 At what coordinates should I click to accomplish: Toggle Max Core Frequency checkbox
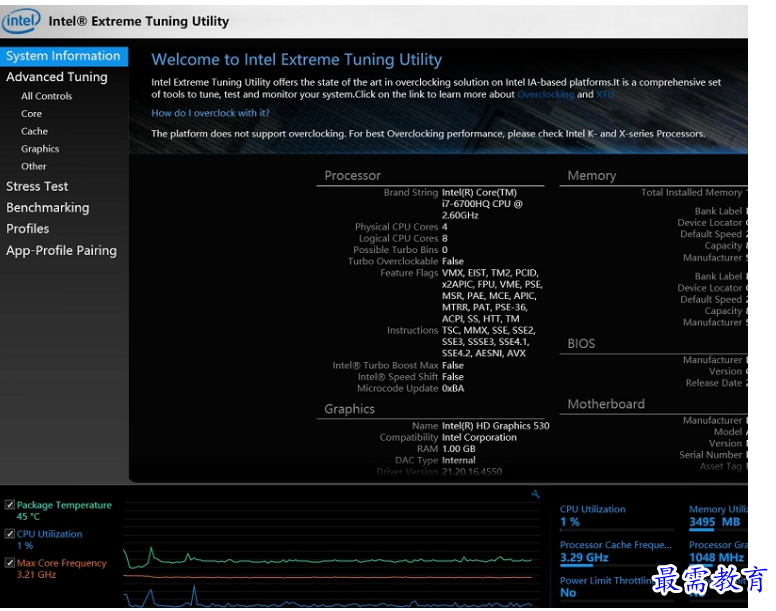(9, 563)
